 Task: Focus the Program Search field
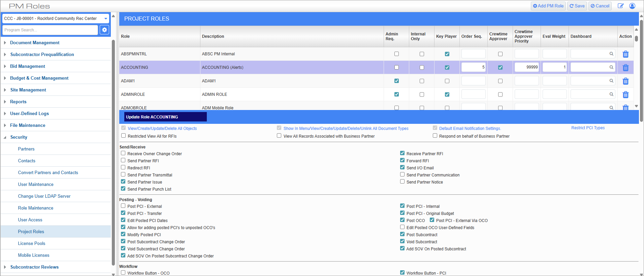pos(50,30)
